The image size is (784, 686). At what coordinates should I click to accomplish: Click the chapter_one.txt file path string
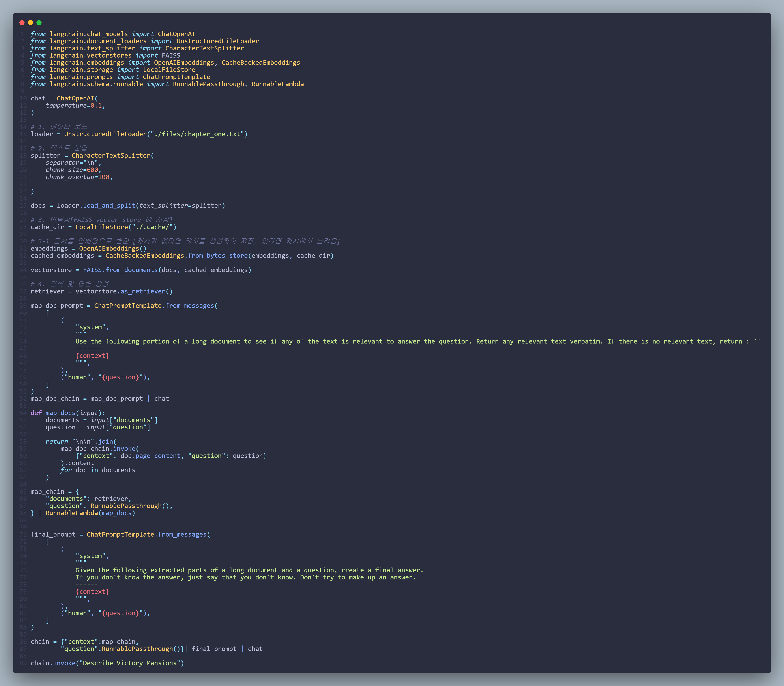coord(197,134)
